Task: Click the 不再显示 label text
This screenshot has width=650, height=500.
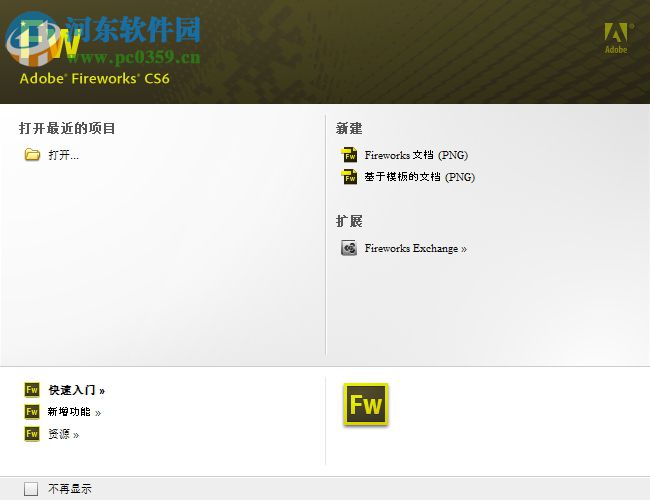Action: pos(70,489)
